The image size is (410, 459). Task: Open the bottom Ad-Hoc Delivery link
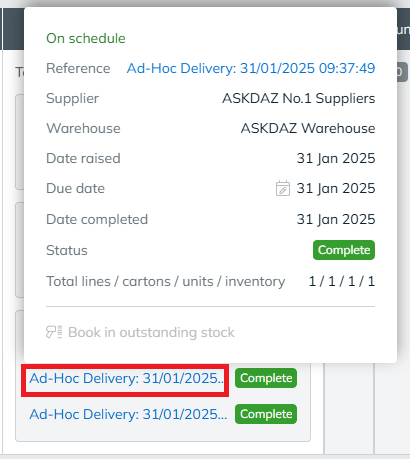(128, 414)
